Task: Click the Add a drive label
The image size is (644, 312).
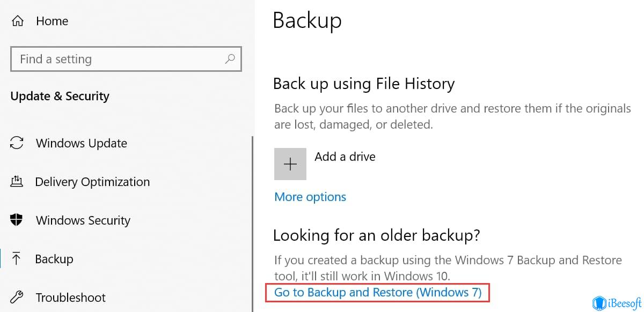Action: (345, 157)
